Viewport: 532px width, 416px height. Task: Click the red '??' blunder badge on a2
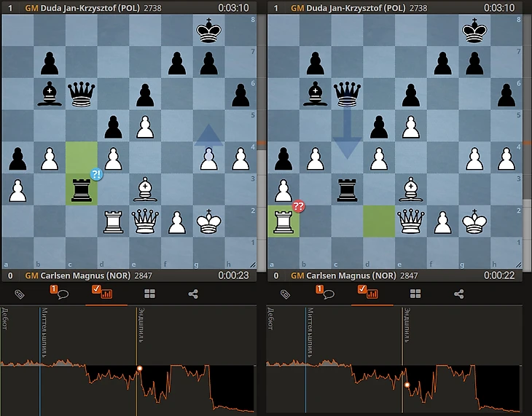299,206
